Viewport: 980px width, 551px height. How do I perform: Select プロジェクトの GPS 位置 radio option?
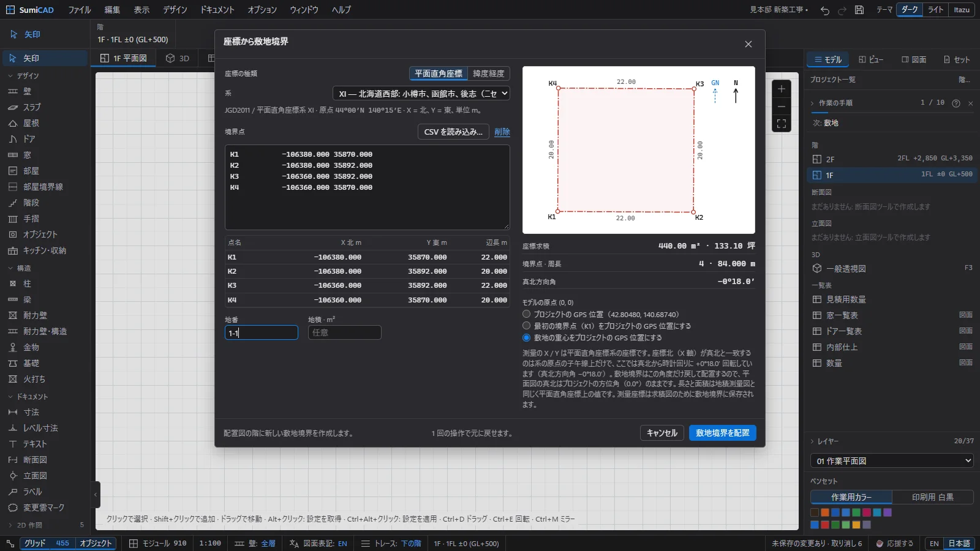pos(526,314)
